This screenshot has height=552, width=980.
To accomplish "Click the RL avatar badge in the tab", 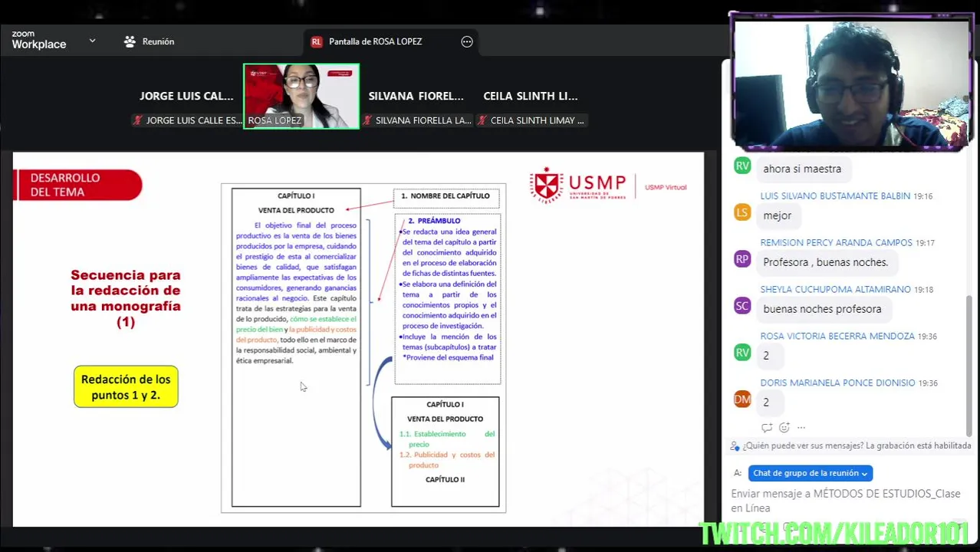I will tap(316, 41).
